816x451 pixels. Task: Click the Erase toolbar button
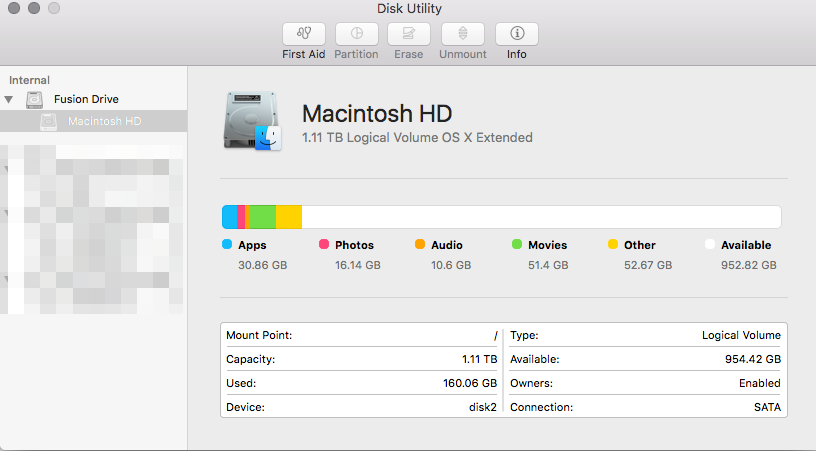[409, 34]
